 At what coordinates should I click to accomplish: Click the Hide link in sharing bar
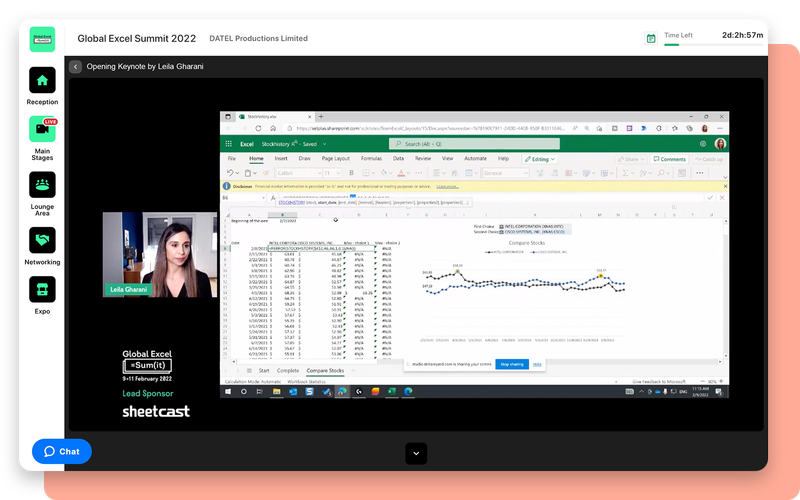click(x=537, y=364)
